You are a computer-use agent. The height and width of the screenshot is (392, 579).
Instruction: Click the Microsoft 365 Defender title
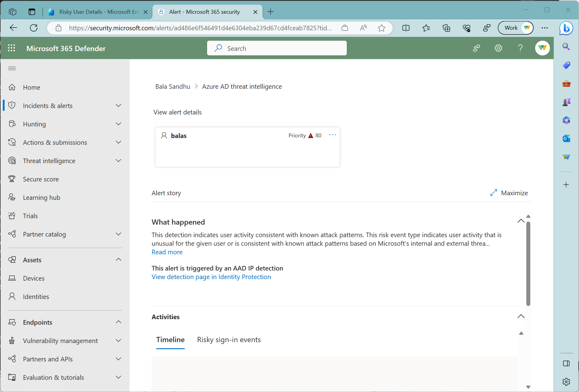point(66,48)
